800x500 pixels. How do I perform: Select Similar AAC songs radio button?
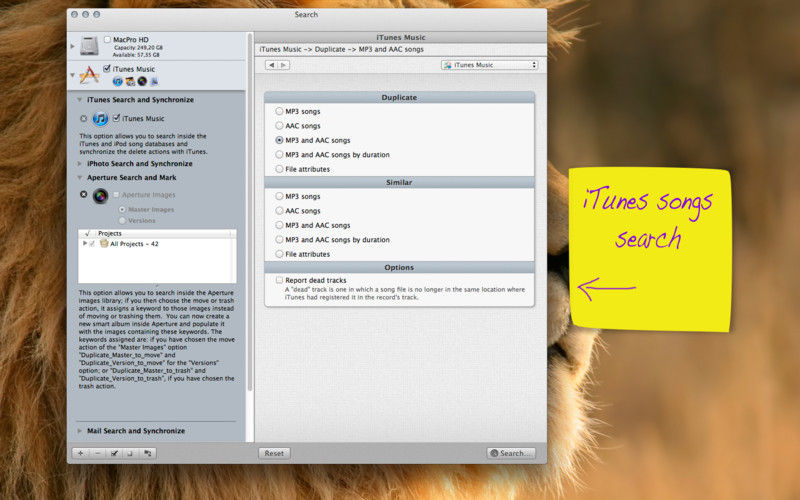pyautogui.click(x=279, y=211)
